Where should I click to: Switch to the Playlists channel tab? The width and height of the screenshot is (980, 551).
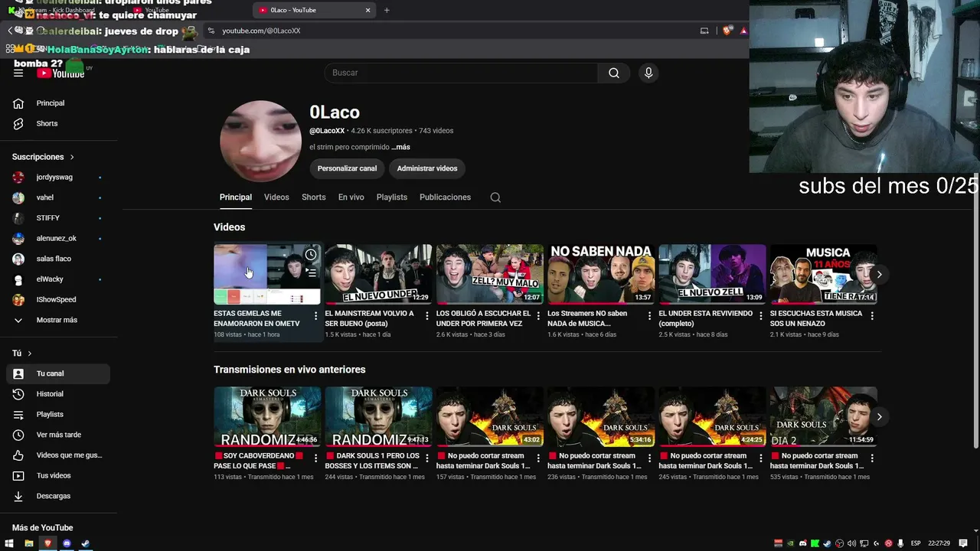coord(392,197)
